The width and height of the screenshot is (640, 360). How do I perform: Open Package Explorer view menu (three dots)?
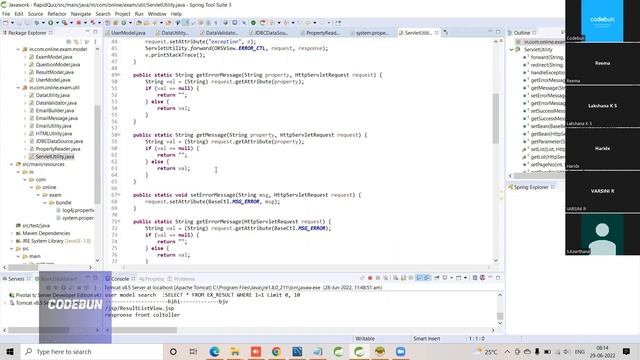pos(95,41)
